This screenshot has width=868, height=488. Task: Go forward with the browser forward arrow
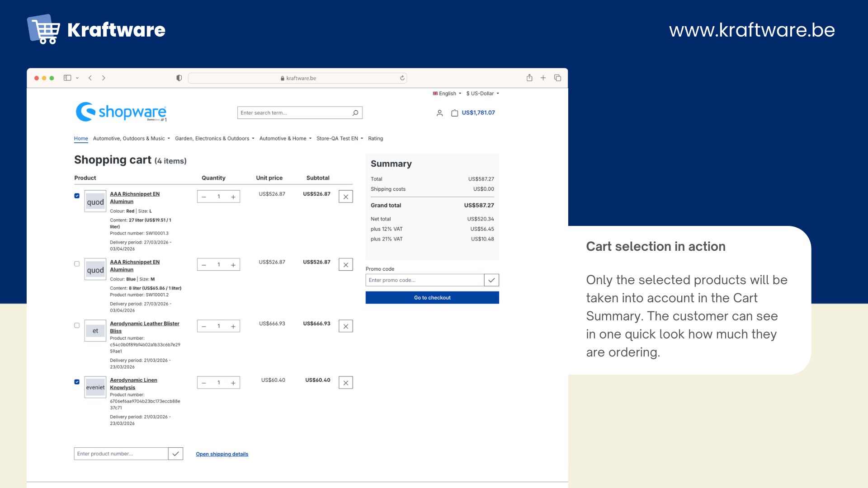104,78
